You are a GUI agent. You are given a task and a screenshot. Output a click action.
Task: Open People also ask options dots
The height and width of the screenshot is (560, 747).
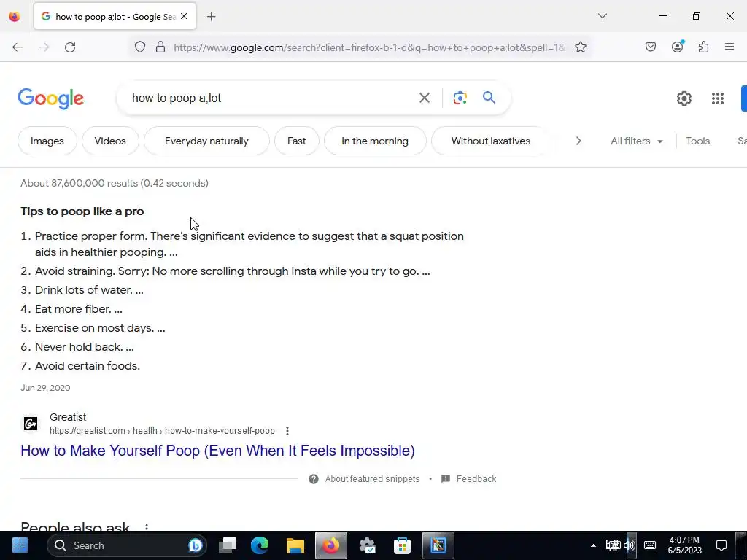coord(146,527)
